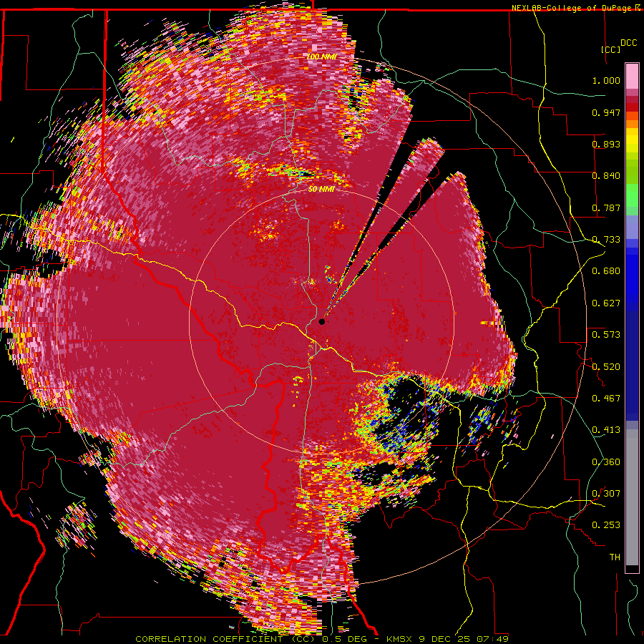Select the 0.573 legend value

point(606,335)
